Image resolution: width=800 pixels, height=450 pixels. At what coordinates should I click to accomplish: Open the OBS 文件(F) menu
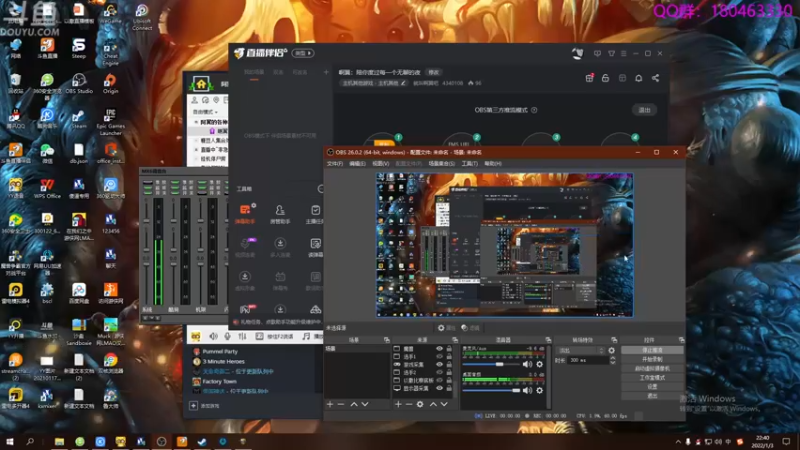(335, 164)
